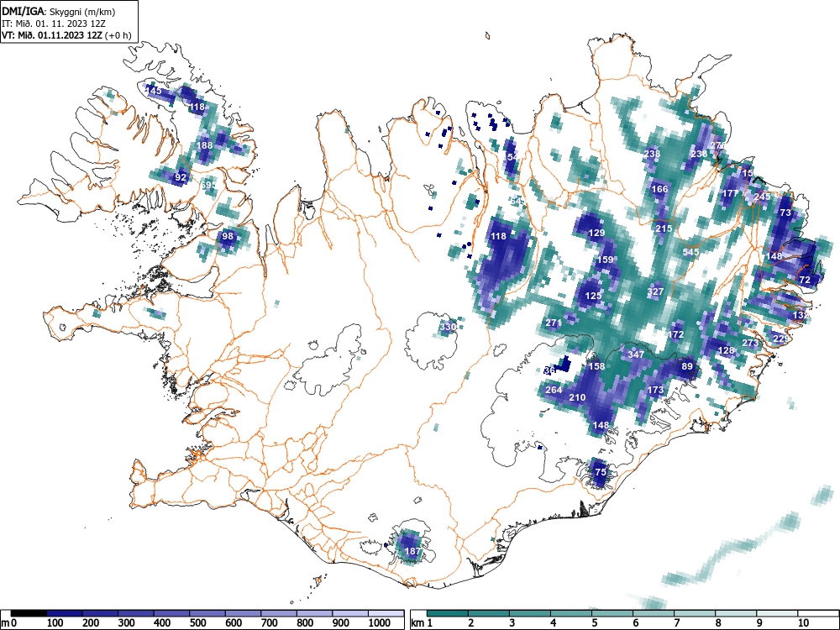Click the '172' visibility value
The width and height of the screenshot is (840, 630).
(676, 334)
